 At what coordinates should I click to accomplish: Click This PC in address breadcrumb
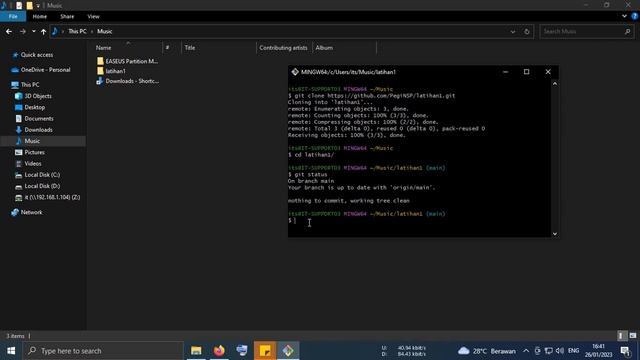77,31
